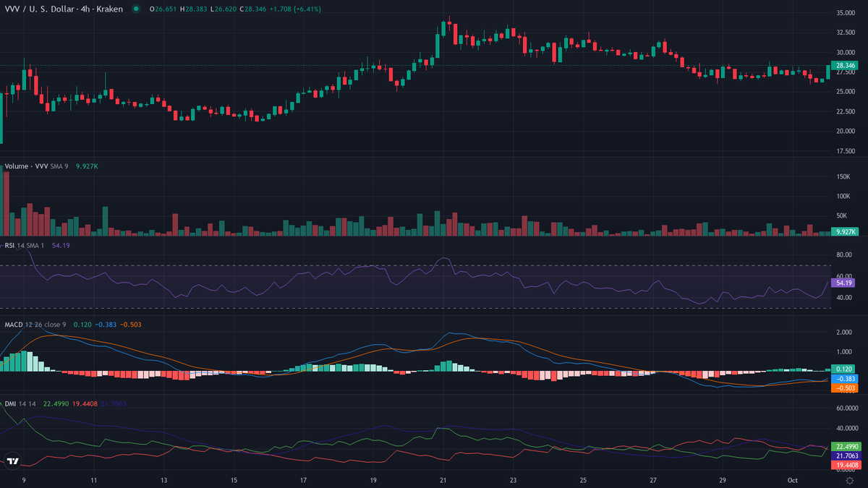This screenshot has height=488, width=868.
Task: Click DMI scale label 60.000
Action: (x=847, y=408)
